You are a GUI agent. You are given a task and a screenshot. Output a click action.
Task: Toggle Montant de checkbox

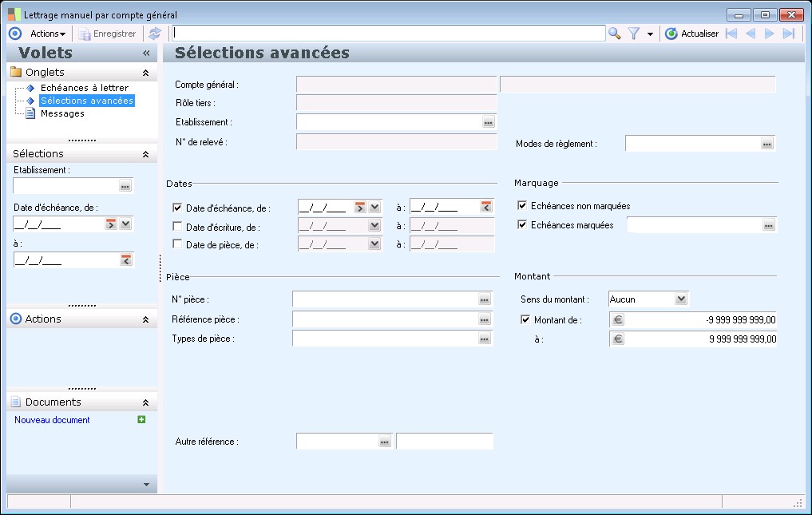pos(525,319)
